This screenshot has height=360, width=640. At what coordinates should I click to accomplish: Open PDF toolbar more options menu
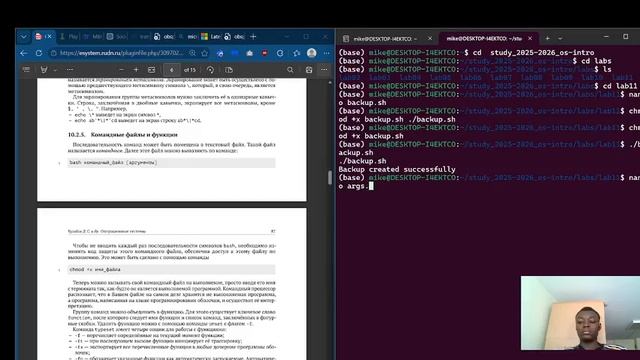[x=324, y=70]
